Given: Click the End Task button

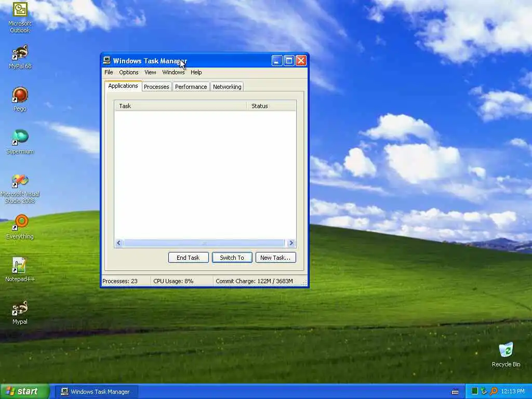Looking at the screenshot, I should click(188, 258).
